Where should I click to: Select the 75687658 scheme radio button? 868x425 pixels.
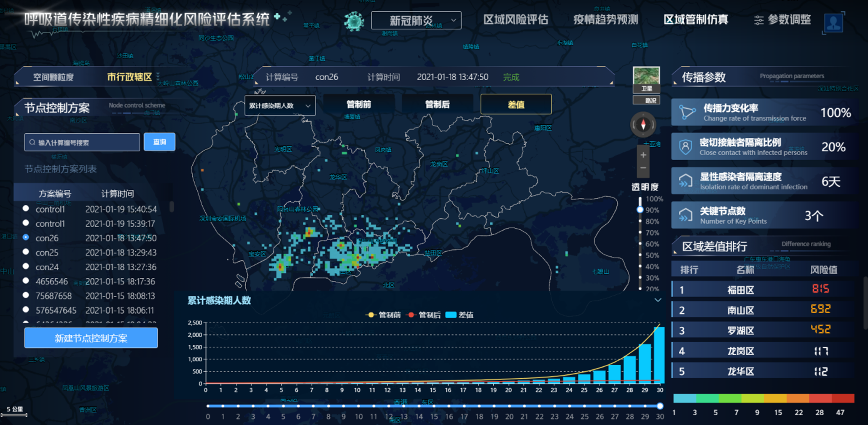coord(26,295)
